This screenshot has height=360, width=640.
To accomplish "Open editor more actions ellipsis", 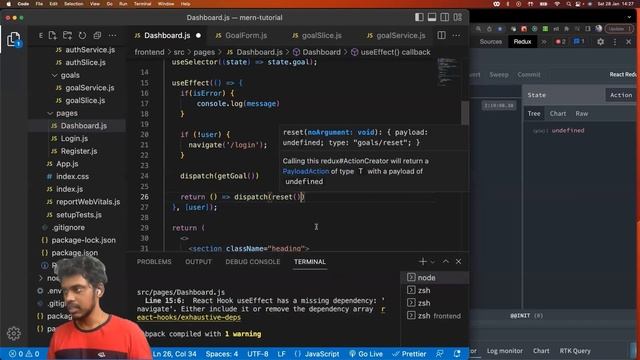I will (x=456, y=36).
